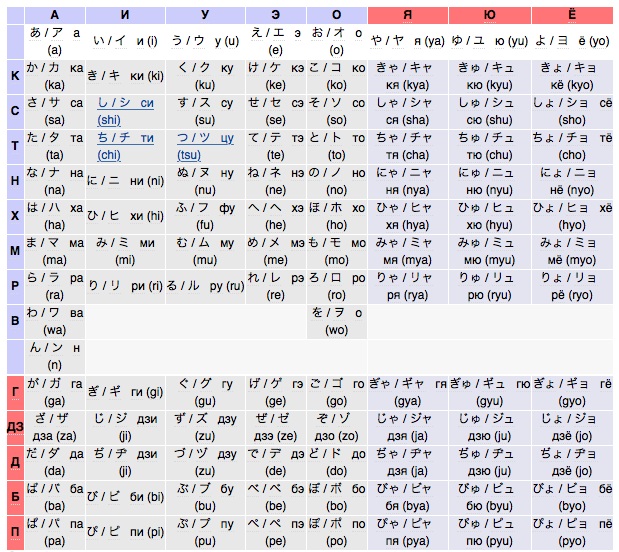Viewport: 619px width, 552px height.
Task: Select the фу (fu) cell
Action: tap(205, 216)
